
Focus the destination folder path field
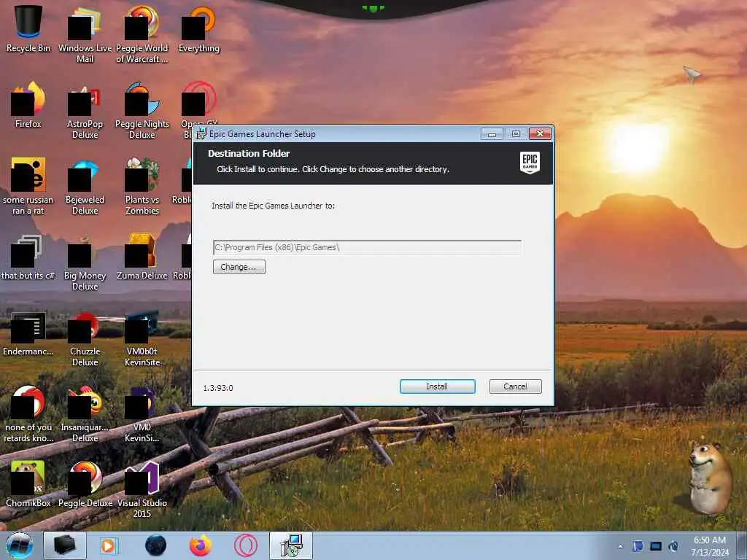coord(367,247)
